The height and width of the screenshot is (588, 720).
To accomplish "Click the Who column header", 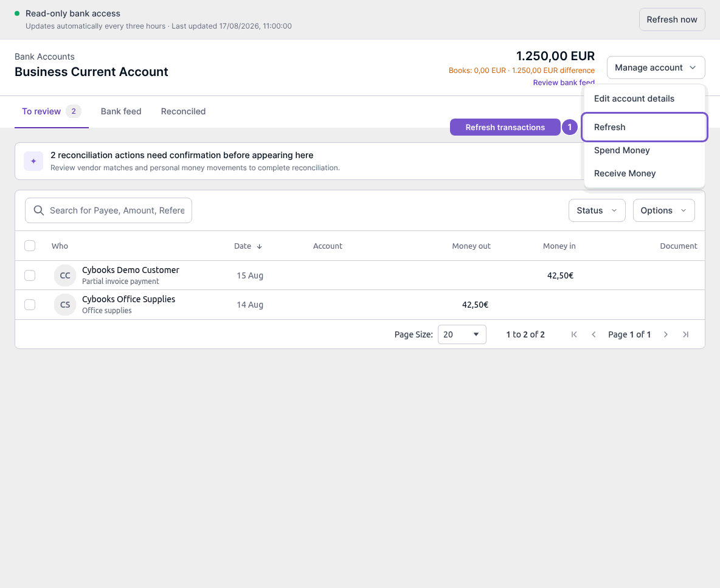I will pyautogui.click(x=60, y=246).
